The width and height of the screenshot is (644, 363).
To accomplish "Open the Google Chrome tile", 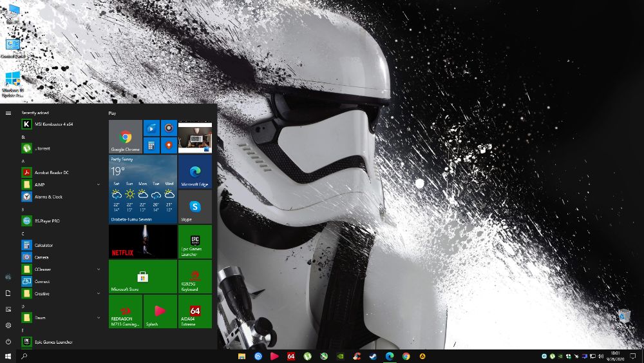I will click(x=125, y=137).
